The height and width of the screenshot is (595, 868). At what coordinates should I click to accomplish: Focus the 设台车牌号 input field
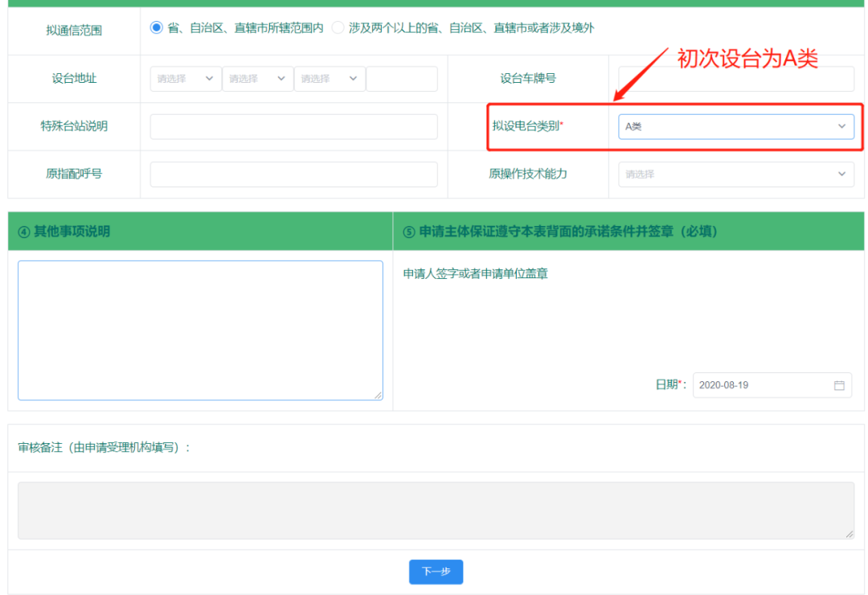pyautogui.click(x=735, y=79)
